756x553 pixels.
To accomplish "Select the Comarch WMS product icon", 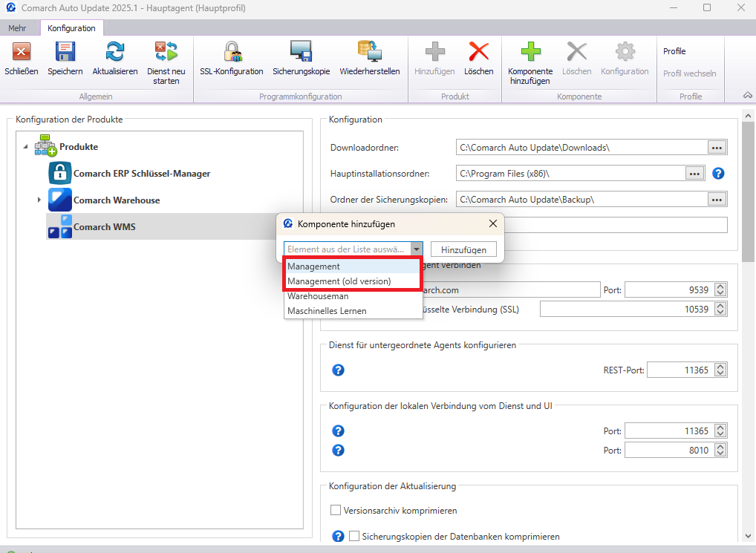I will (x=60, y=226).
